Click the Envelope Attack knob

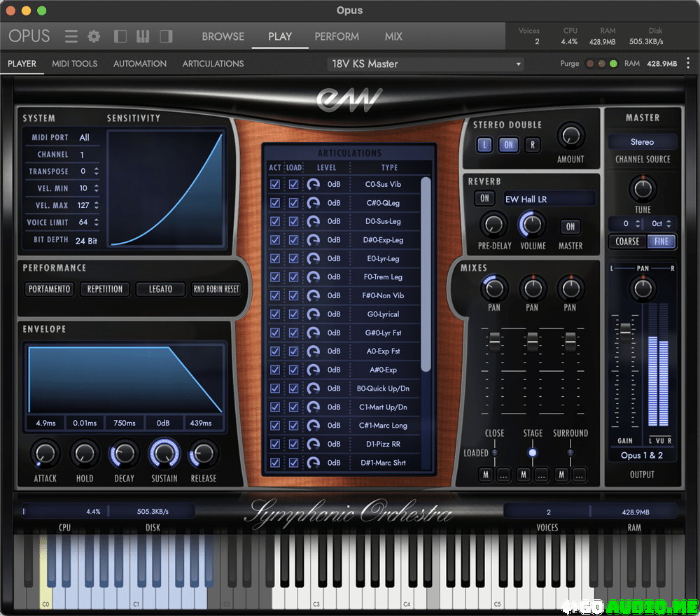45,454
